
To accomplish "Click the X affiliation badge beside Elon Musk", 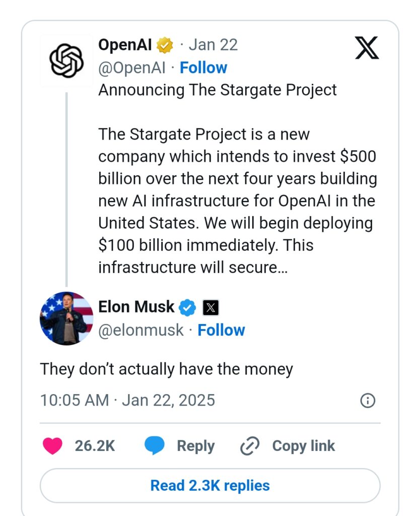I will point(211,308).
